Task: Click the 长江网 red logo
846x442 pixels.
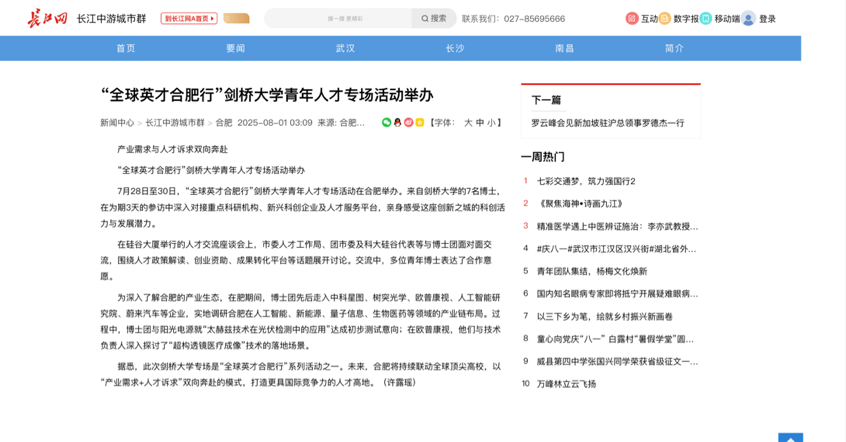Action: [x=47, y=18]
